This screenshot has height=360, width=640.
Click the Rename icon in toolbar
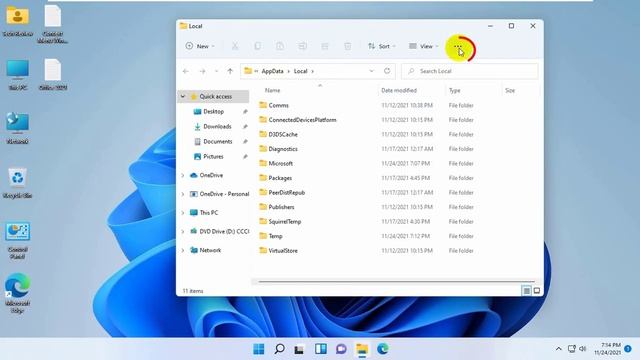click(302, 46)
